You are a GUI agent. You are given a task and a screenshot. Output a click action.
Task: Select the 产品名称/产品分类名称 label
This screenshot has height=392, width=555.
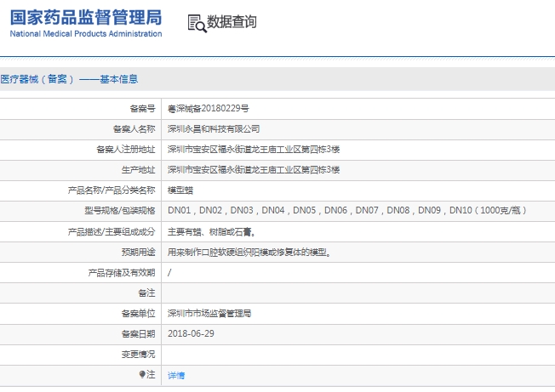112,190
